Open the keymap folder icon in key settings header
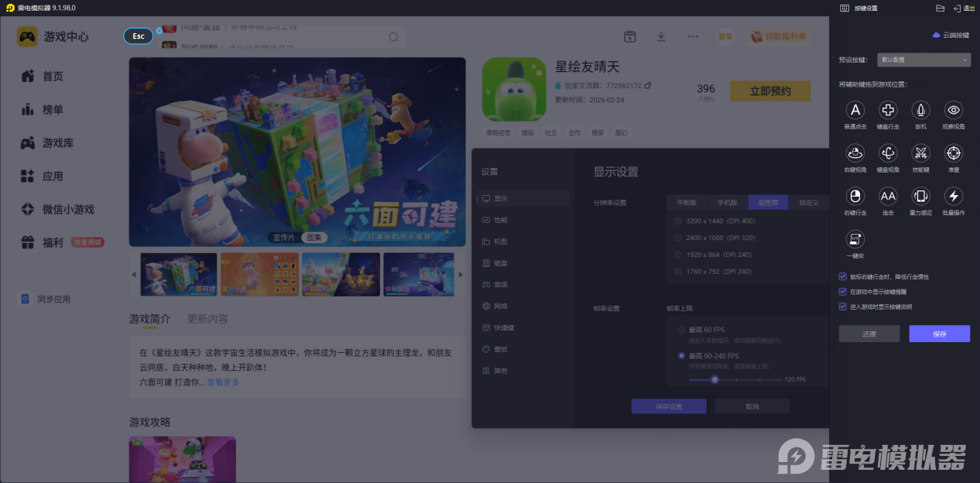 (940, 8)
